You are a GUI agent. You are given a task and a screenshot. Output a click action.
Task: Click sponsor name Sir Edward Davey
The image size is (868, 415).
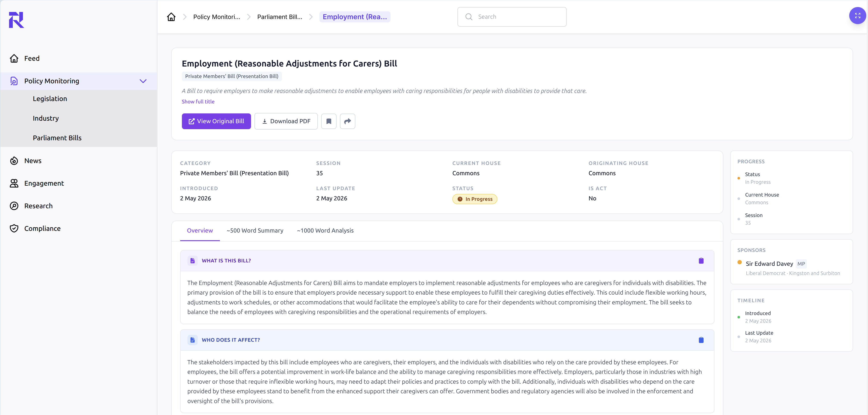coord(769,264)
